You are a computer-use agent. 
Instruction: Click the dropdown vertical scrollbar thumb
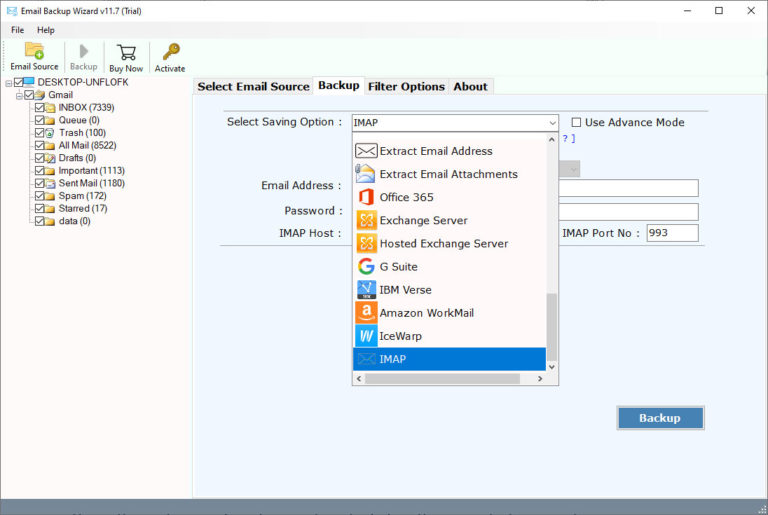point(552,327)
